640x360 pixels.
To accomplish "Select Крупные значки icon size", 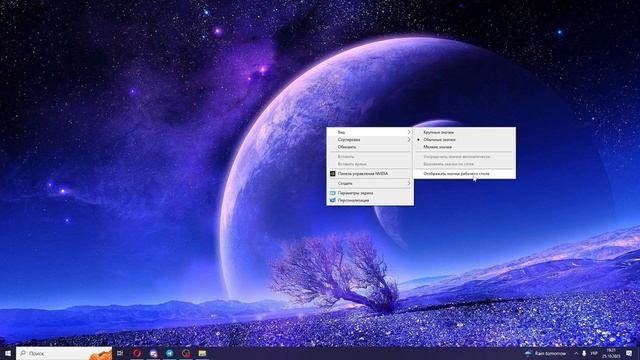I will coord(464,132).
